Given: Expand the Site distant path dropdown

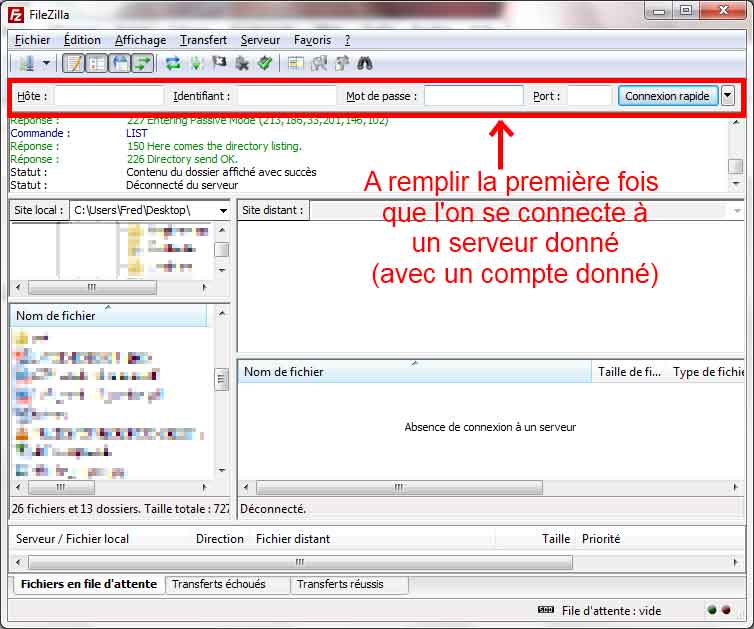Looking at the screenshot, I should pos(737,211).
